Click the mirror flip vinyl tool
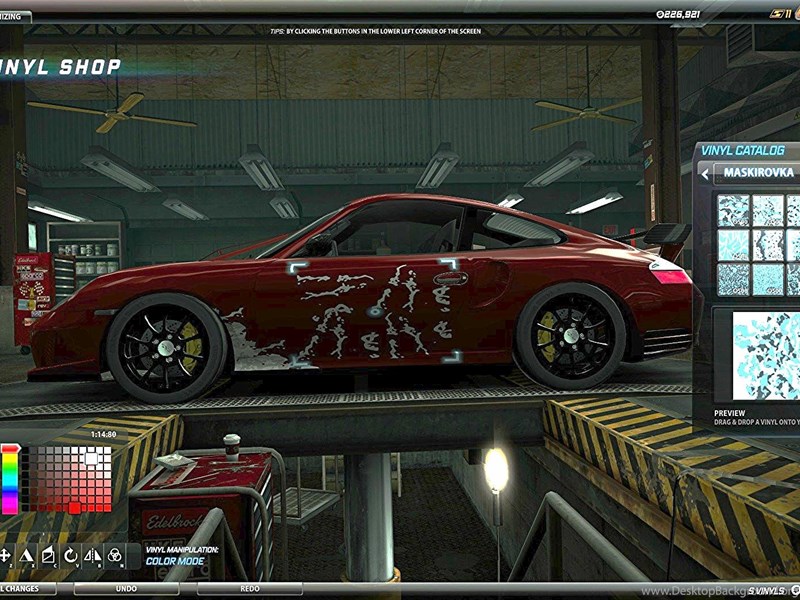Image resolution: width=800 pixels, height=600 pixels. (92, 553)
